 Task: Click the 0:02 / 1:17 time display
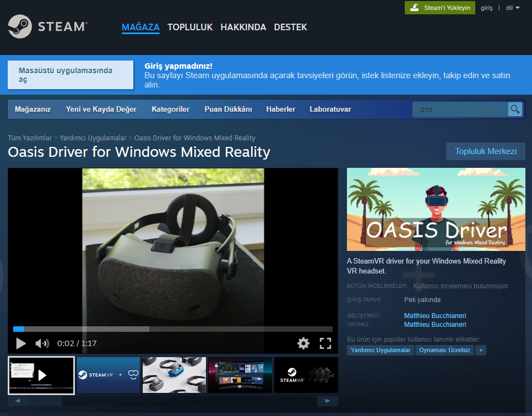tap(77, 343)
